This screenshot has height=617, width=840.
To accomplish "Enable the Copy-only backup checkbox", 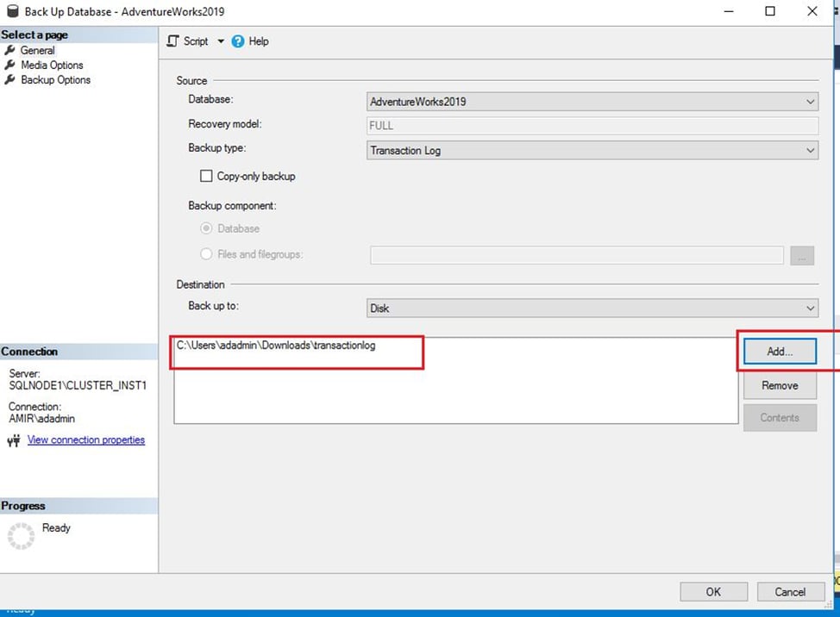I will coord(206,176).
